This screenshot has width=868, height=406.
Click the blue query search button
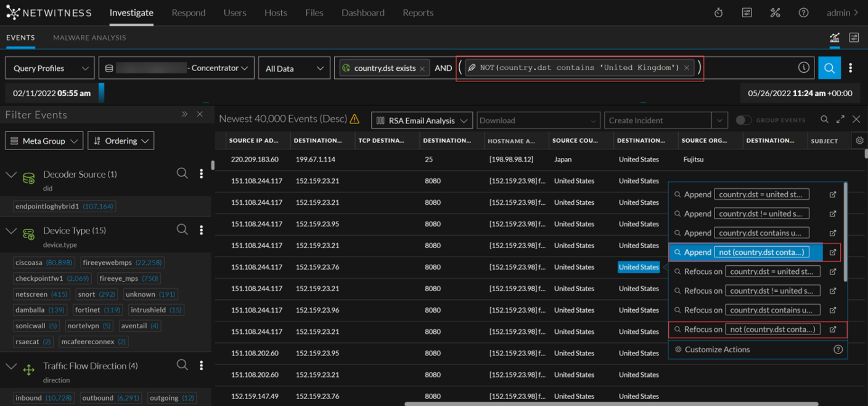pos(829,68)
